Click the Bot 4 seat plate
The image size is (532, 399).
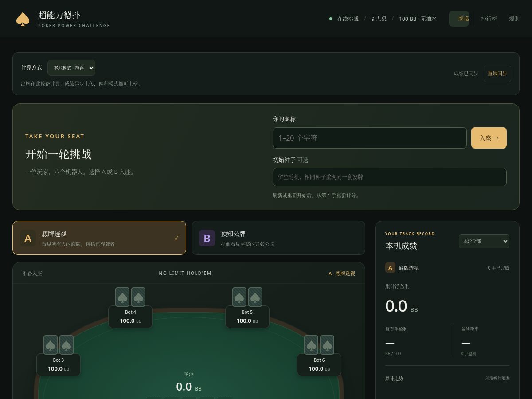point(130,317)
